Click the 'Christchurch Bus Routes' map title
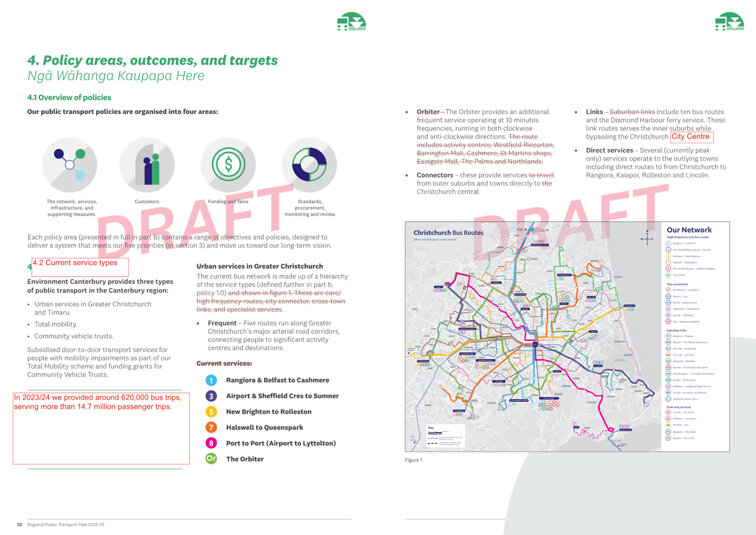 (x=448, y=232)
